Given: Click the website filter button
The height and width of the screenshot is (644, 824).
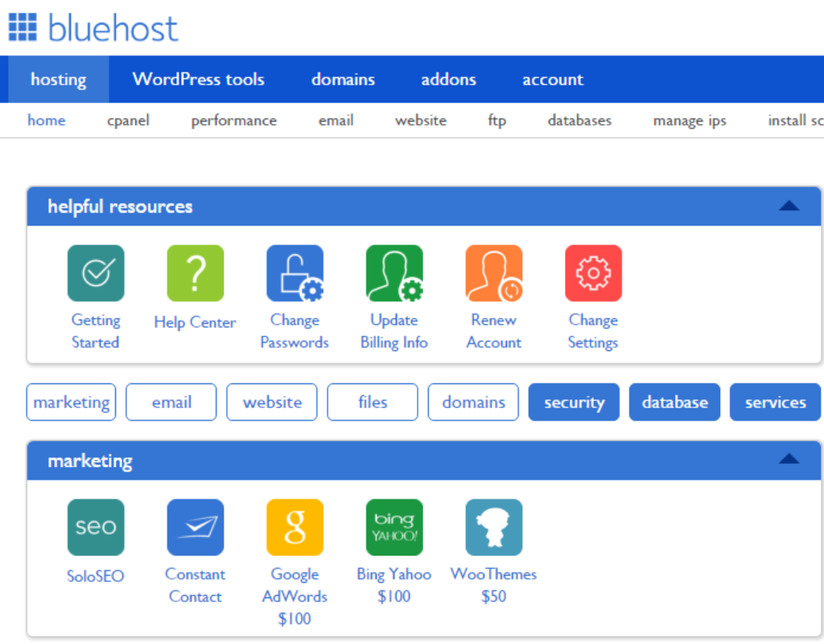Looking at the screenshot, I should [x=272, y=402].
